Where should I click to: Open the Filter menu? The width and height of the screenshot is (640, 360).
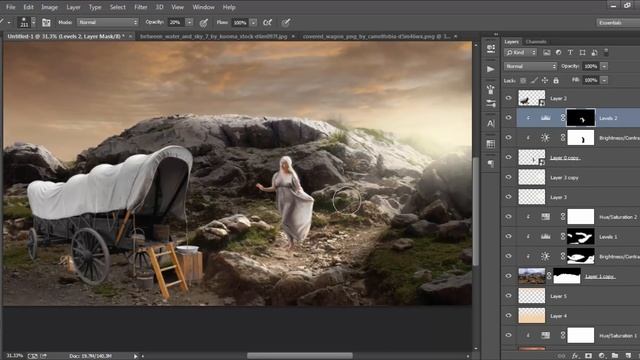[141, 7]
